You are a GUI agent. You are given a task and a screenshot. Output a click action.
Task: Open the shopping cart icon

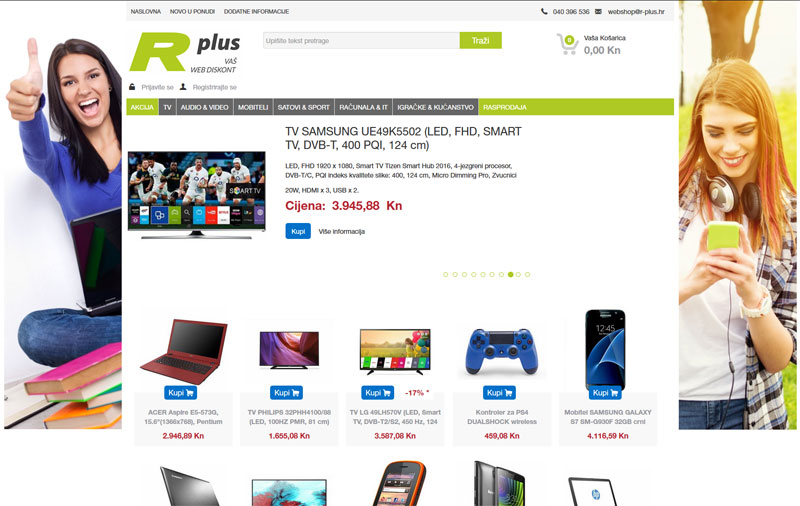click(x=567, y=44)
